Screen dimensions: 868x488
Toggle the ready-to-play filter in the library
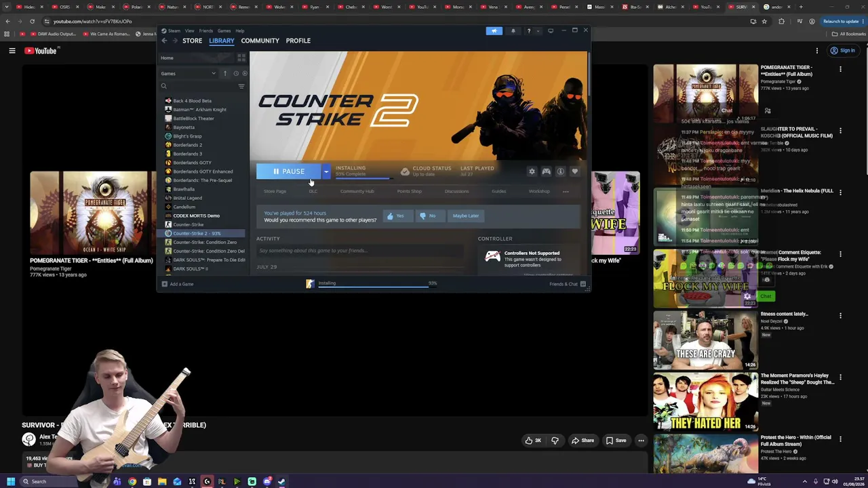point(245,73)
